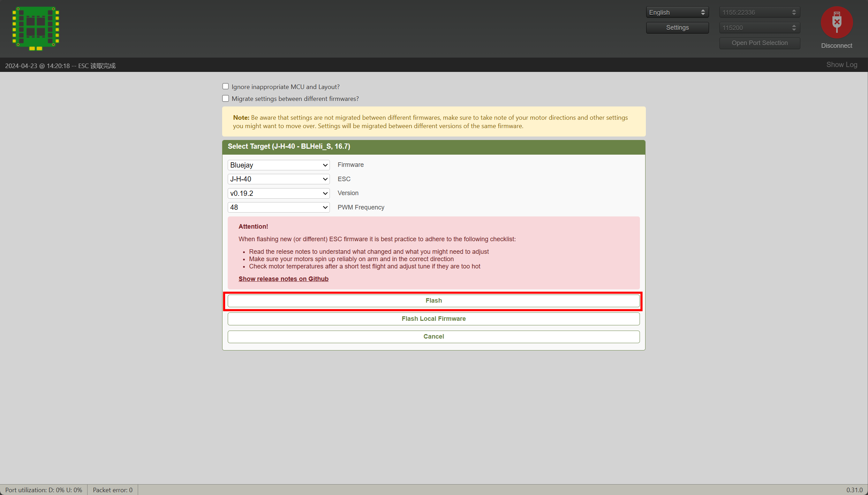Image resolution: width=868 pixels, height=495 pixels.
Task: Enable Ignore inappropriate MCU and Layout checkbox
Action: click(226, 87)
